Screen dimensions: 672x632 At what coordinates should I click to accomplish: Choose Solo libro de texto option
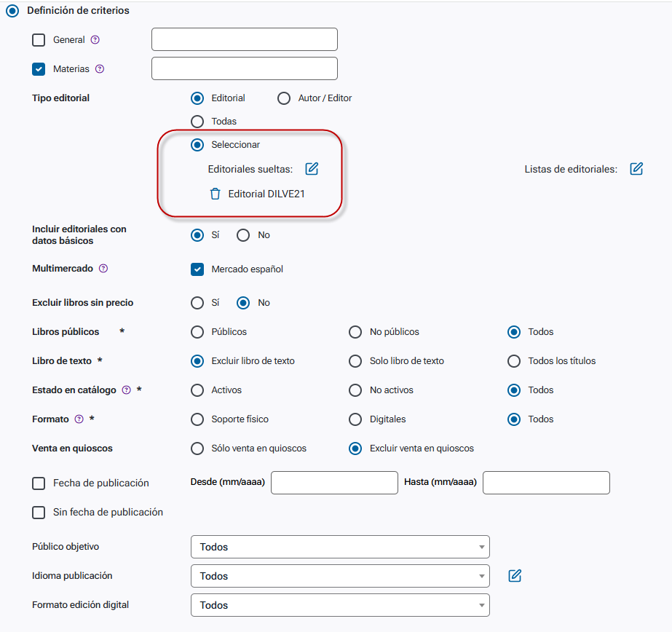point(355,361)
